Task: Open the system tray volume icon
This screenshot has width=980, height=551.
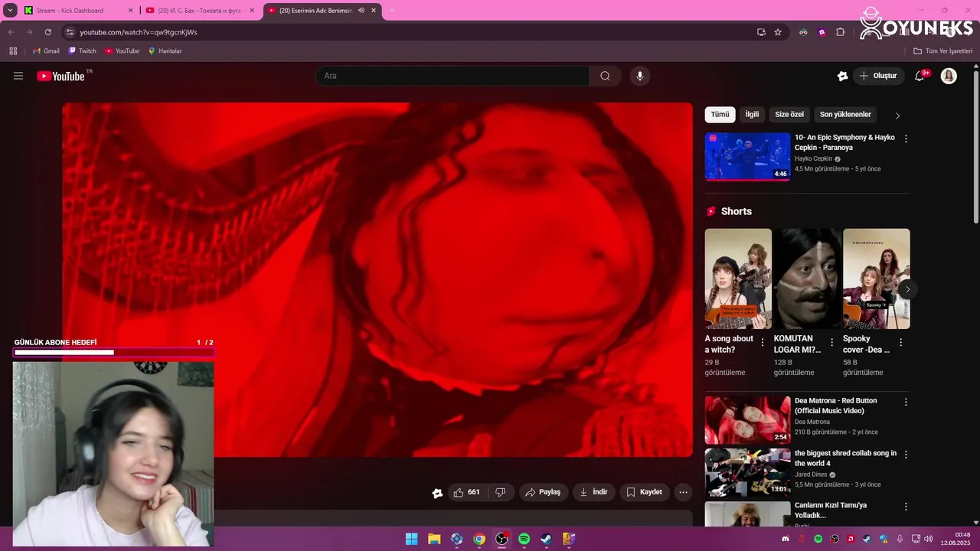Action: [x=928, y=539]
